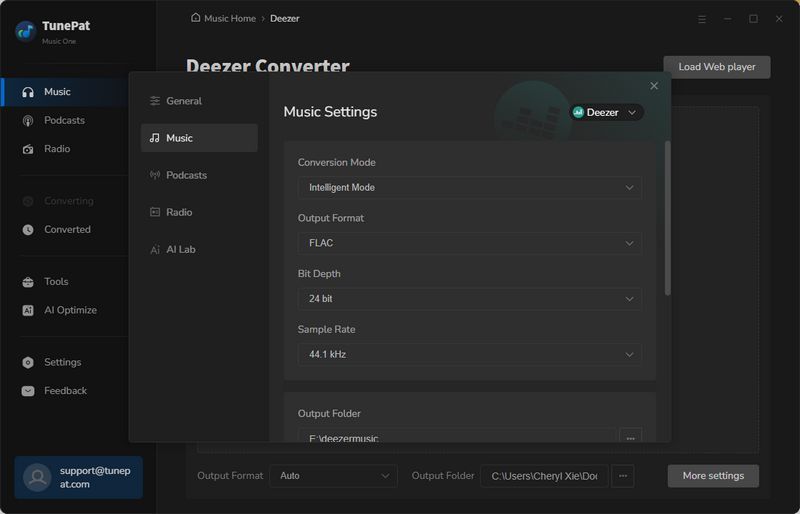Click the Music headphones icon in sidebar
Screen dimensions: 800x514
pos(28,92)
